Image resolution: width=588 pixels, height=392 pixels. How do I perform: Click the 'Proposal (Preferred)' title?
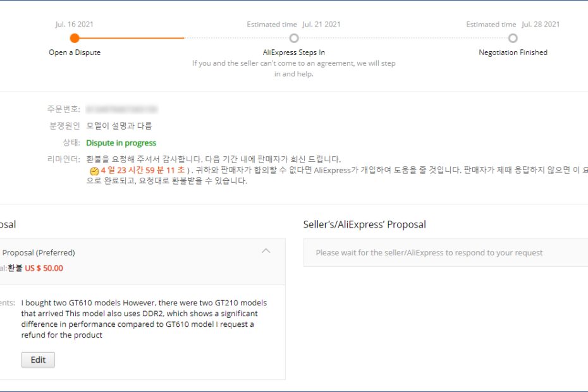tap(39, 252)
